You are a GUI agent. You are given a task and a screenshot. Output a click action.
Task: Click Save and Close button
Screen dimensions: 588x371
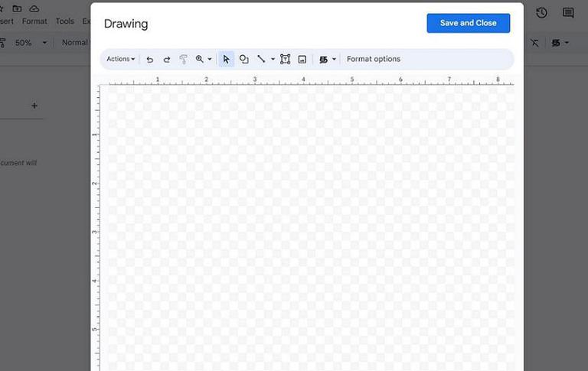[468, 23]
